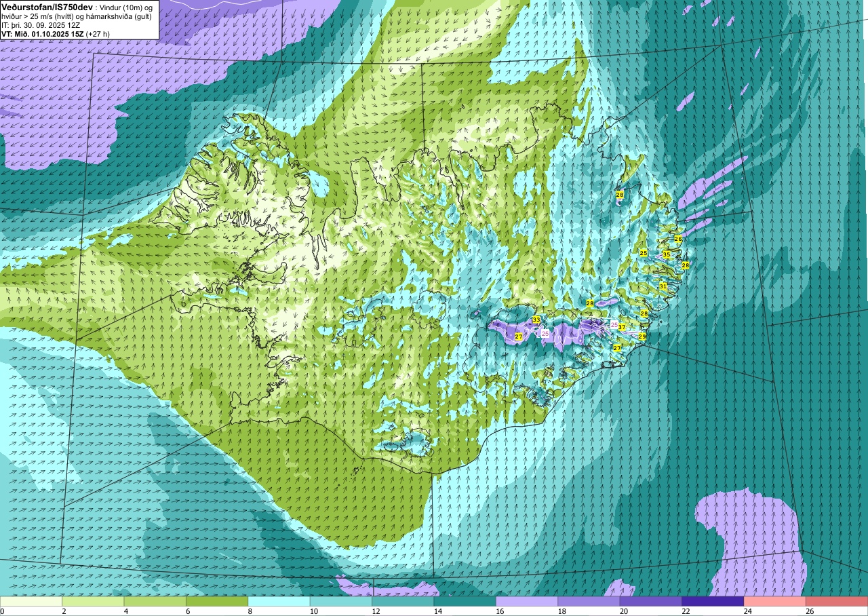Pick the 22–24 m/s dark indigo legend swatch
The image size is (868, 616).
[x=713, y=601]
